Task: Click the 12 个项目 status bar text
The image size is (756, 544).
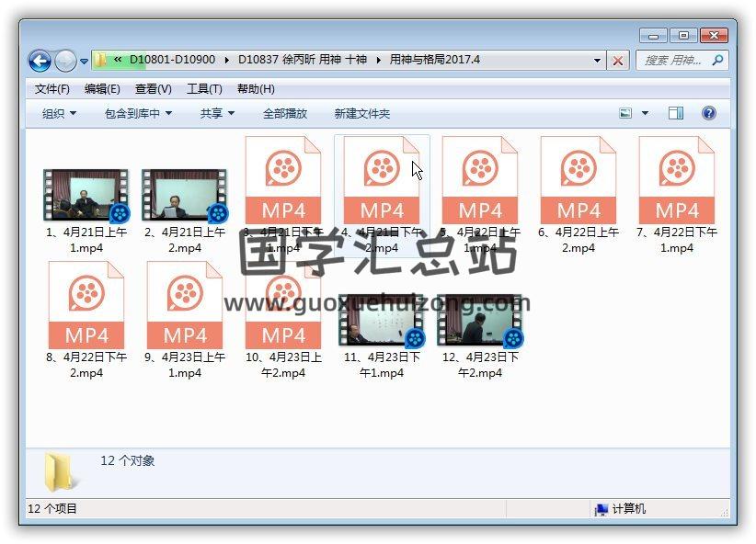Action: 52,509
